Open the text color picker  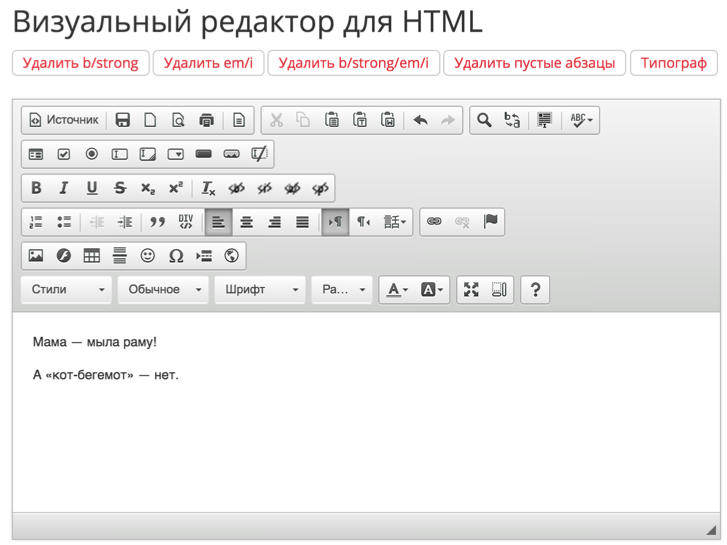[x=398, y=289]
